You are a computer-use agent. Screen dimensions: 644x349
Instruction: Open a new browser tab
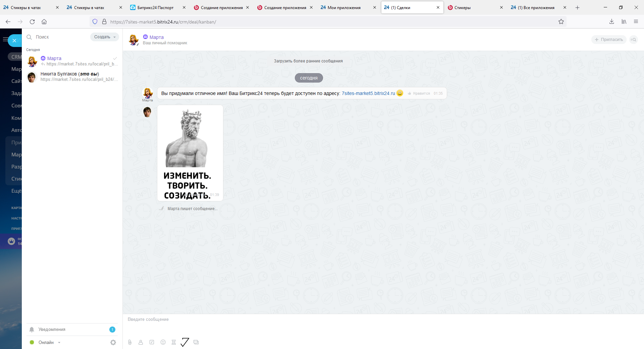pyautogui.click(x=577, y=7)
